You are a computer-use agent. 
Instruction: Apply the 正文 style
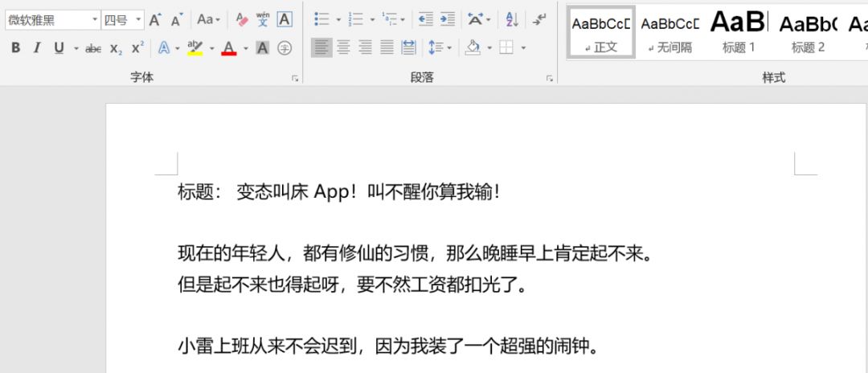[601, 31]
